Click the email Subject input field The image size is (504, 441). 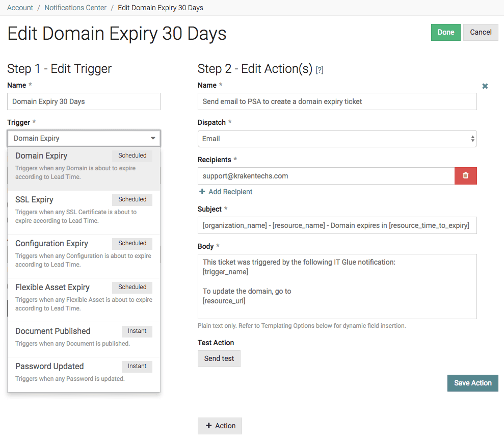click(x=337, y=225)
